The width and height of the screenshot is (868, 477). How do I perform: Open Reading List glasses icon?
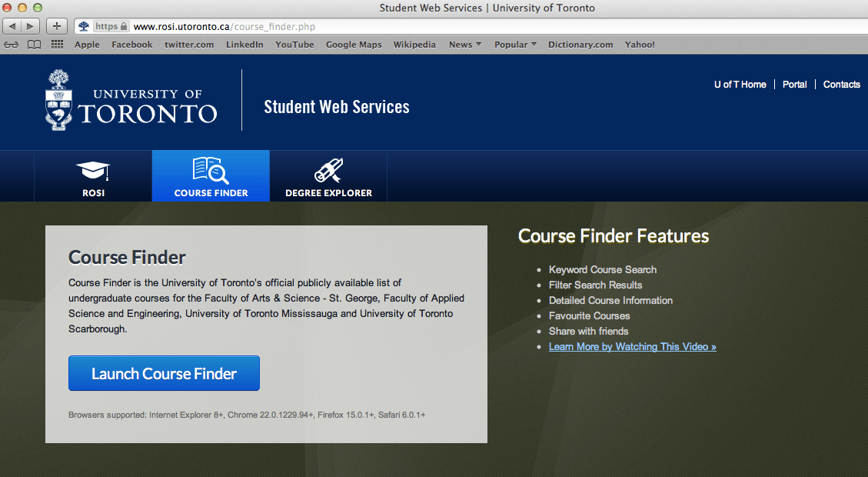coord(11,45)
